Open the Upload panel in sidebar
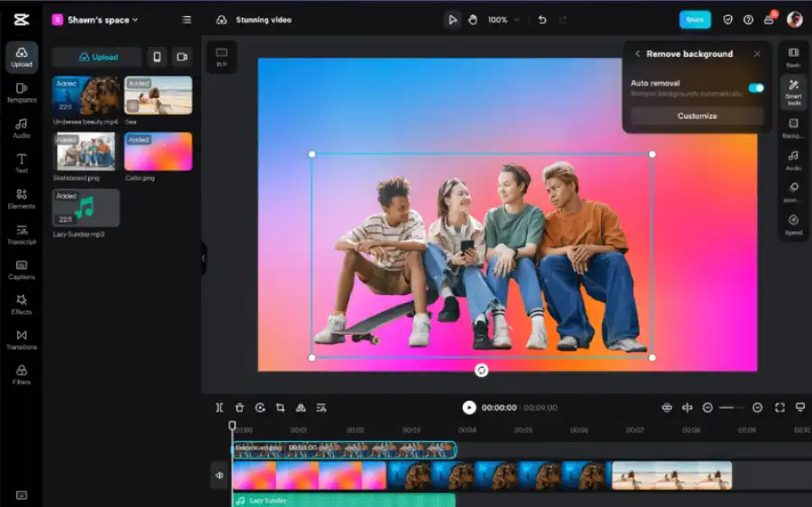812x507 pixels. [22, 57]
